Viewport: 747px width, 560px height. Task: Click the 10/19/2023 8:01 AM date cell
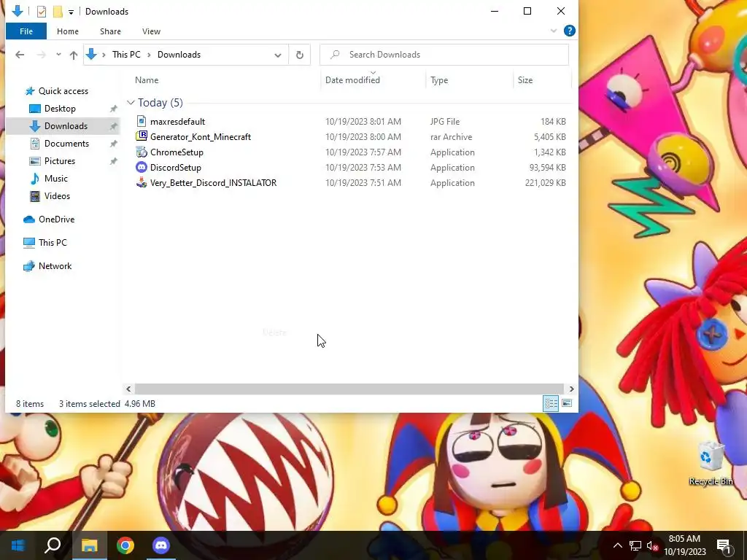tap(363, 122)
